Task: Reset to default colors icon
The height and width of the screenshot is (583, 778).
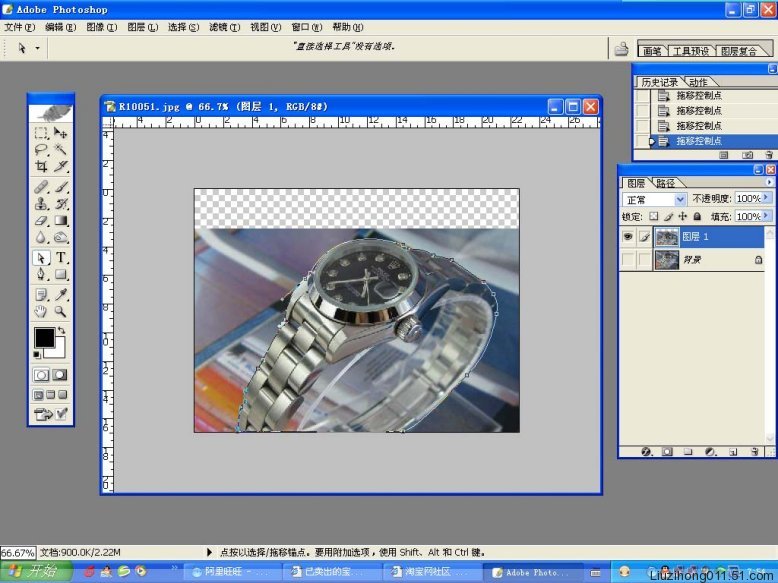Action: tap(37, 354)
